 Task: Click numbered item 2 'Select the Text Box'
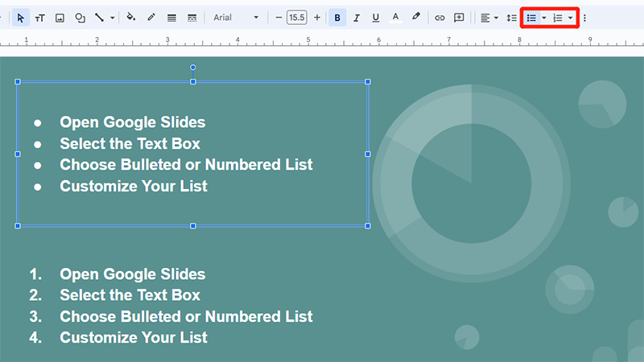(x=130, y=295)
